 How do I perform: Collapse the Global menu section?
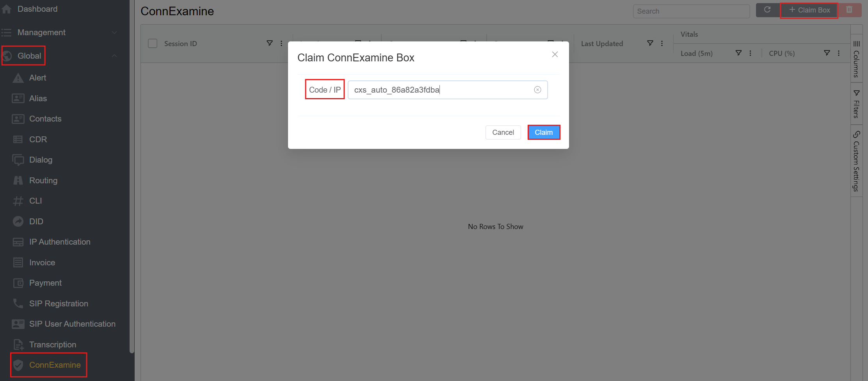[114, 56]
